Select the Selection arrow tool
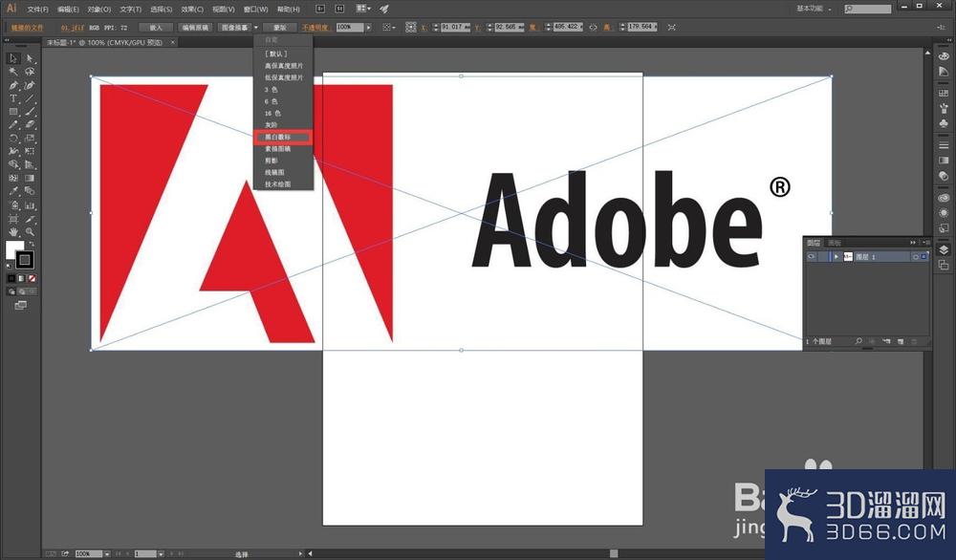The image size is (956, 560). [x=12, y=58]
